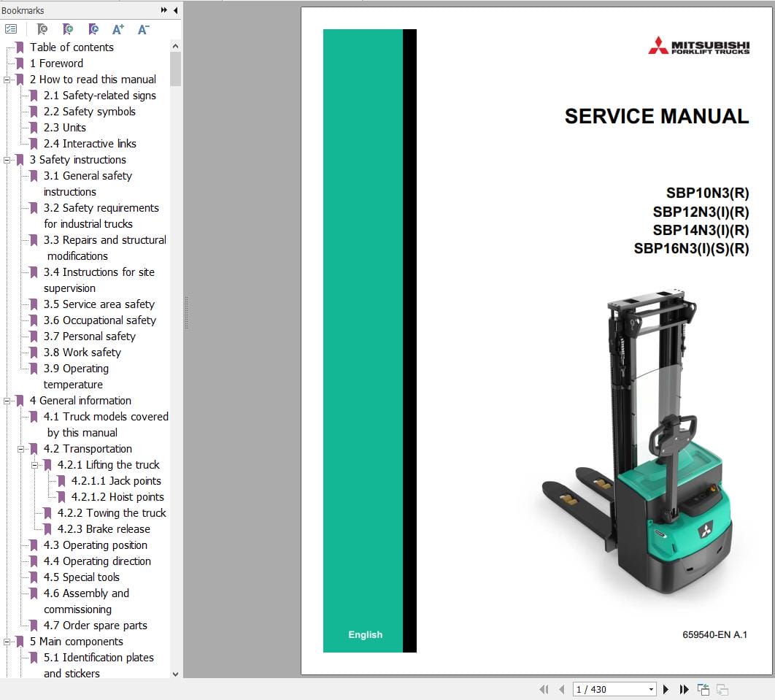775x700 pixels.
Task: Collapse the Bookmarks panel with hide arrow
Action: (x=174, y=10)
